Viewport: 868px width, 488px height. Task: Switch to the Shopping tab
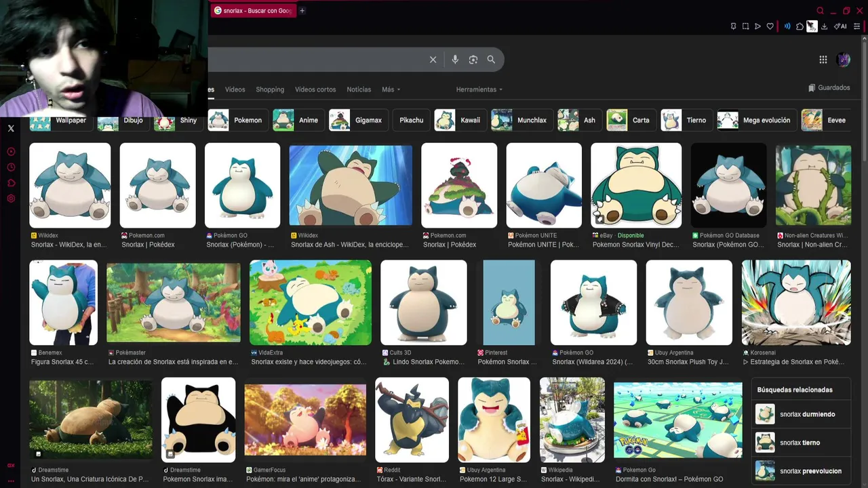(270, 89)
